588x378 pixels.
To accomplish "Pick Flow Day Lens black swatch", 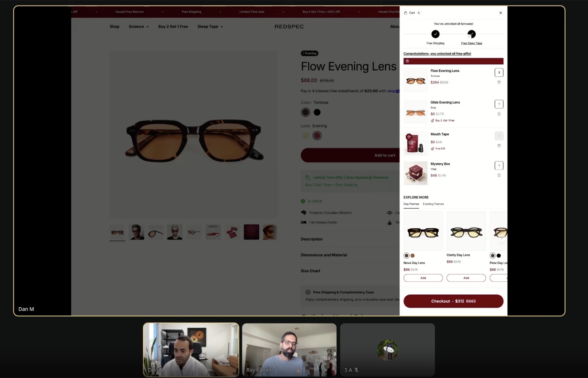I will (499, 256).
